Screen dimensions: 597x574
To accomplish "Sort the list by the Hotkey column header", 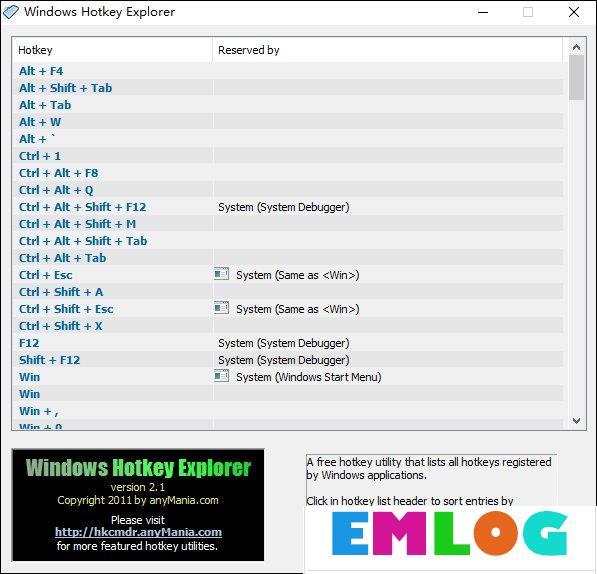I will pos(112,50).
